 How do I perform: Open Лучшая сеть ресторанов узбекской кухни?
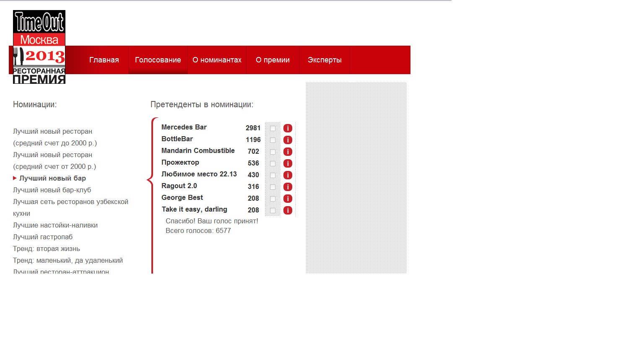coord(70,207)
